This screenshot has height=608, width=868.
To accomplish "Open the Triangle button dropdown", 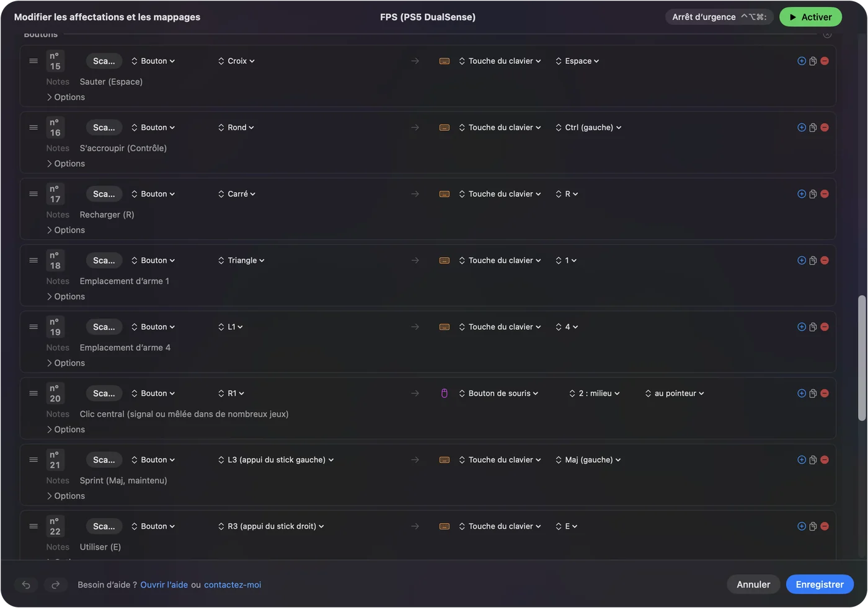I will [x=241, y=260].
